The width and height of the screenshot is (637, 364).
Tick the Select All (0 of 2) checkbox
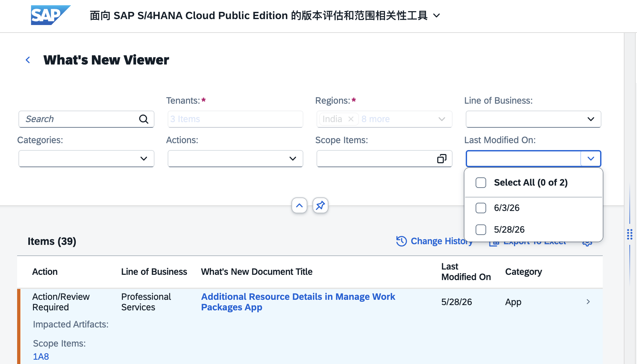[481, 183]
